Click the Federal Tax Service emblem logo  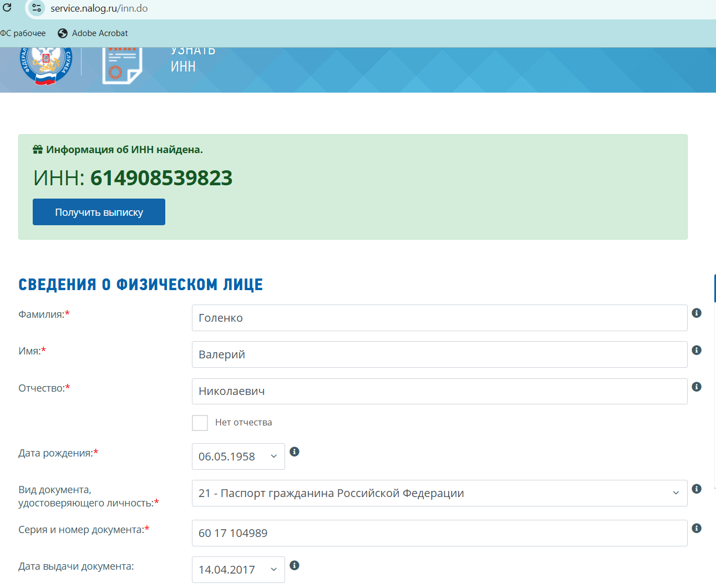tap(46, 65)
